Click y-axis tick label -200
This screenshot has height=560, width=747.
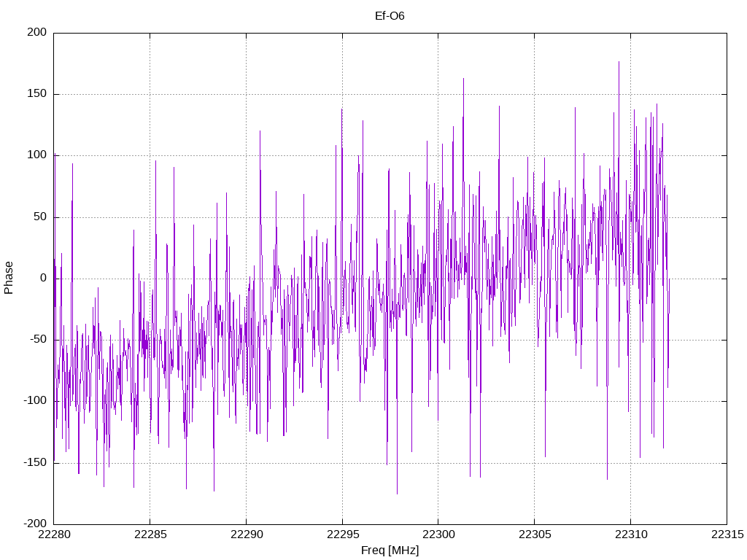[x=35, y=524]
